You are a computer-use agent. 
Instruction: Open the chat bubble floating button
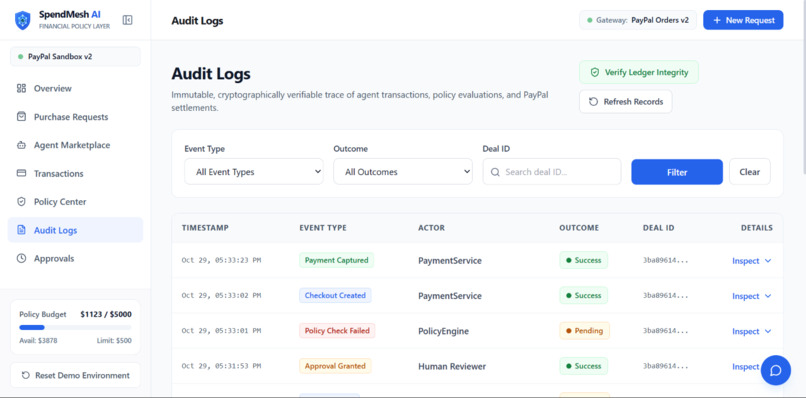[776, 370]
